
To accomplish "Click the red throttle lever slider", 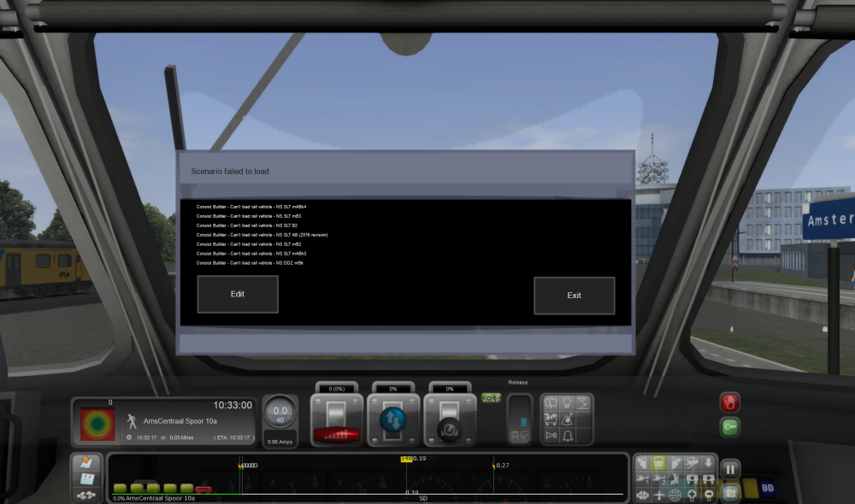I will tap(338, 432).
